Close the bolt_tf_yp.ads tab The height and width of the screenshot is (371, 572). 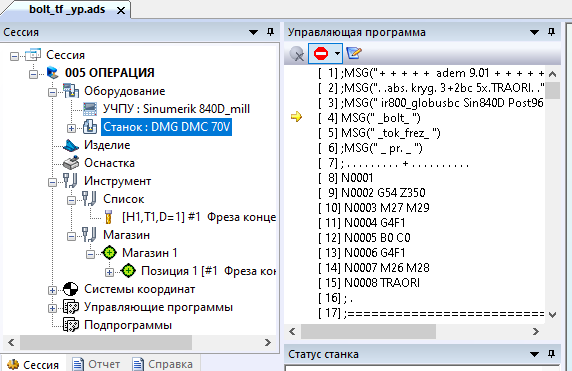point(121,11)
